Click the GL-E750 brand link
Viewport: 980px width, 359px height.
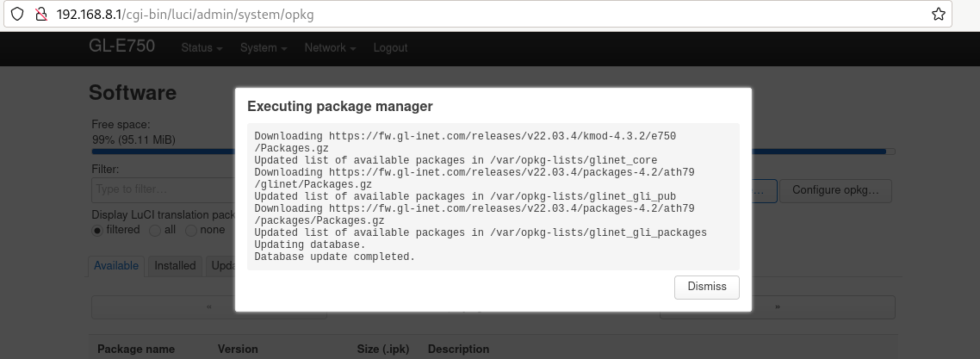point(122,46)
